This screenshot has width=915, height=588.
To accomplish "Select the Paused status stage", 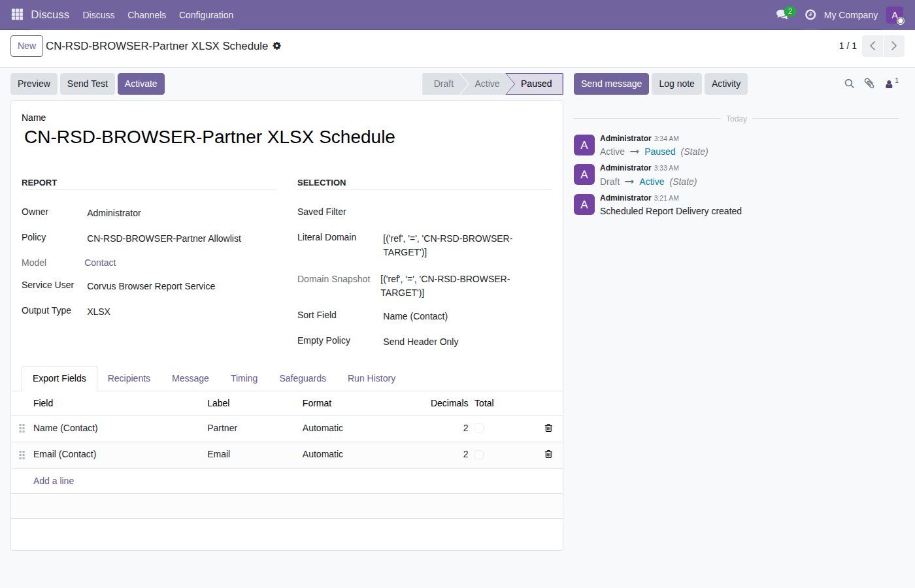I will 536,84.
